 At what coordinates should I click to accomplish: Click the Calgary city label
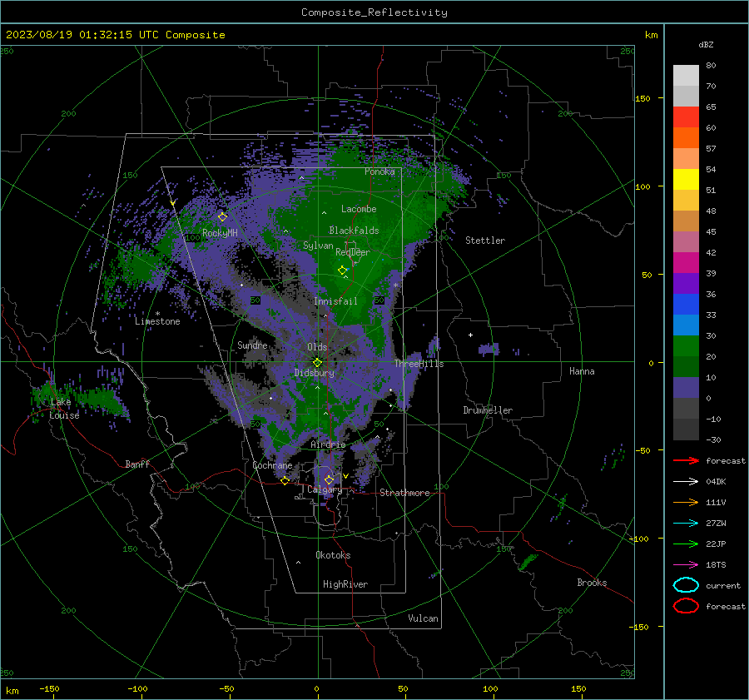pyautogui.click(x=325, y=489)
